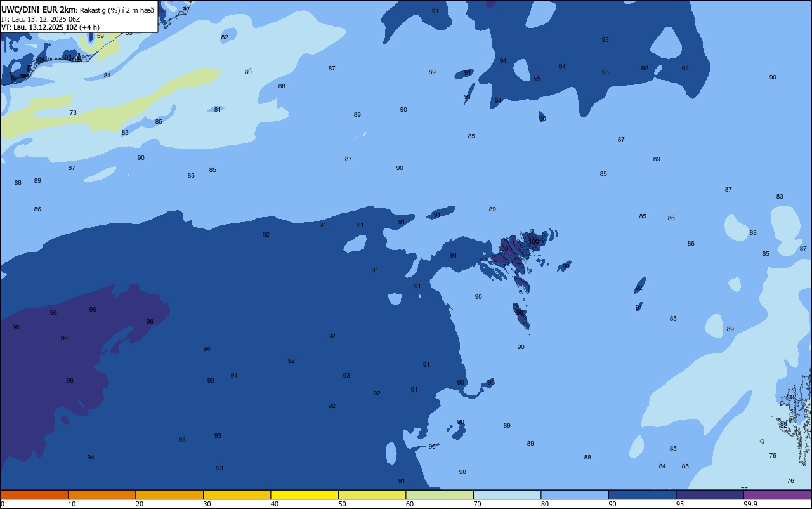This screenshot has height=509, width=812.
Task: Click the bold 'UWC/DINI EUR 2km' model title
Action: pyautogui.click(x=39, y=9)
